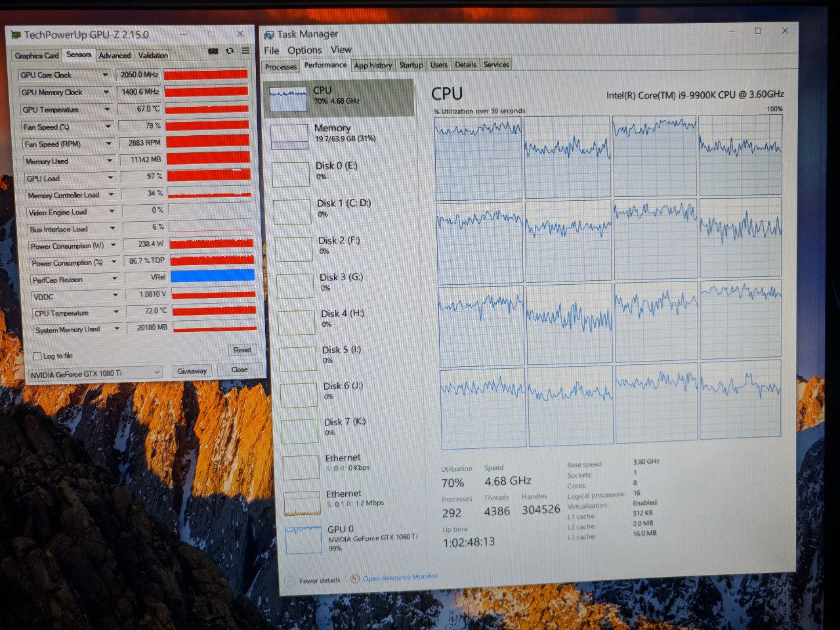Viewport: 840px width, 630px height.
Task: Open the GPU Load sensor dropdown
Action: pos(111,178)
